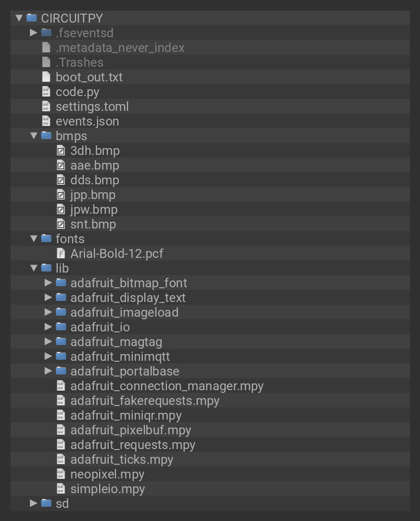Expand the sd folder
The height and width of the screenshot is (521, 420).
(34, 504)
